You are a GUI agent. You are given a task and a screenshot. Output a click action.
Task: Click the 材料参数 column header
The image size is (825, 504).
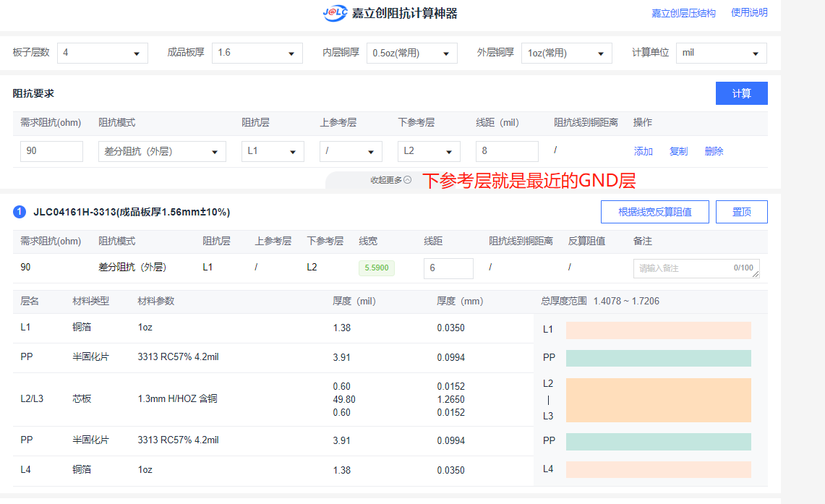[155, 302]
